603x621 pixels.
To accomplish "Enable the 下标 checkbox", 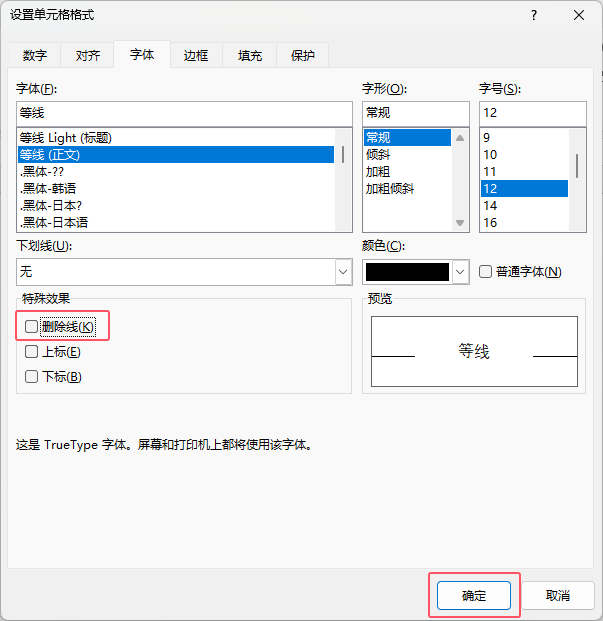I will click(x=31, y=376).
